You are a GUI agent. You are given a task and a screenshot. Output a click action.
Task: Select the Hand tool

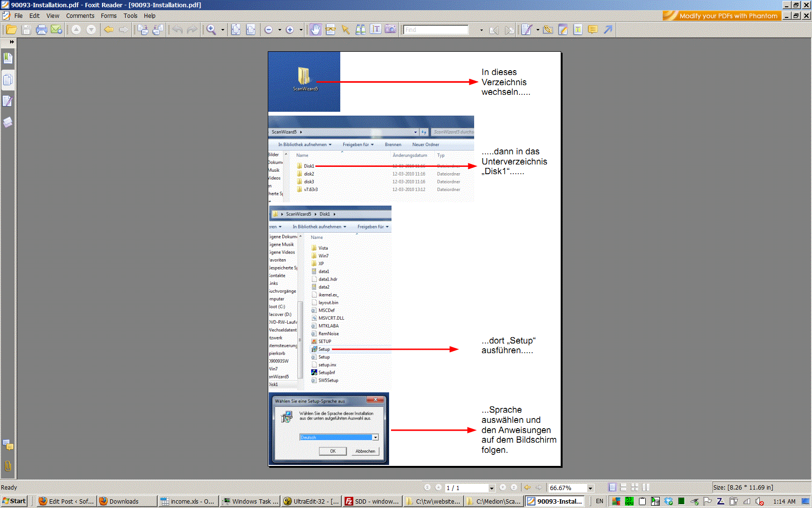pyautogui.click(x=316, y=30)
